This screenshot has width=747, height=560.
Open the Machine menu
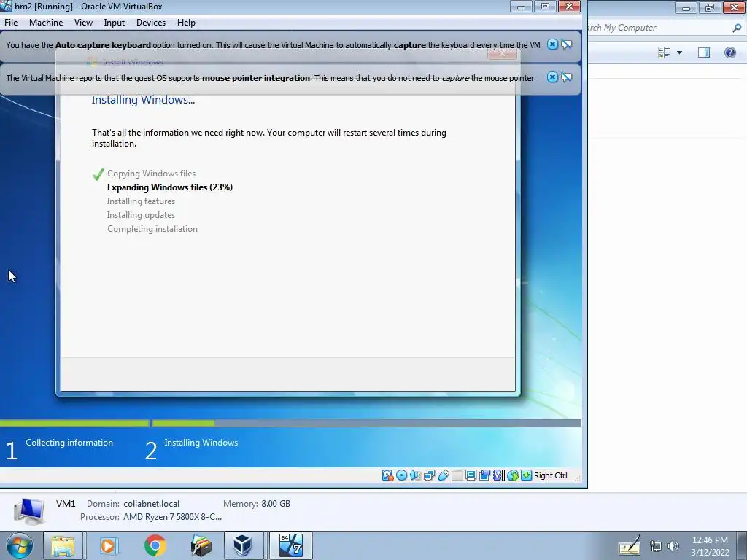(x=46, y=23)
